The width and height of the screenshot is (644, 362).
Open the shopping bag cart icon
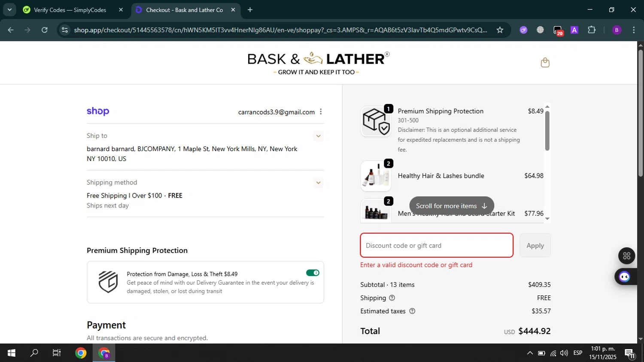545,63
